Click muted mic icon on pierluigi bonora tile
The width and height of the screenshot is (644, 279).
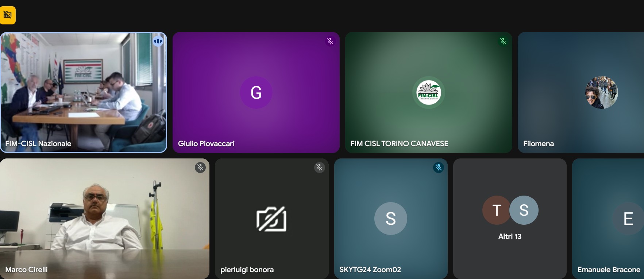coord(319,168)
